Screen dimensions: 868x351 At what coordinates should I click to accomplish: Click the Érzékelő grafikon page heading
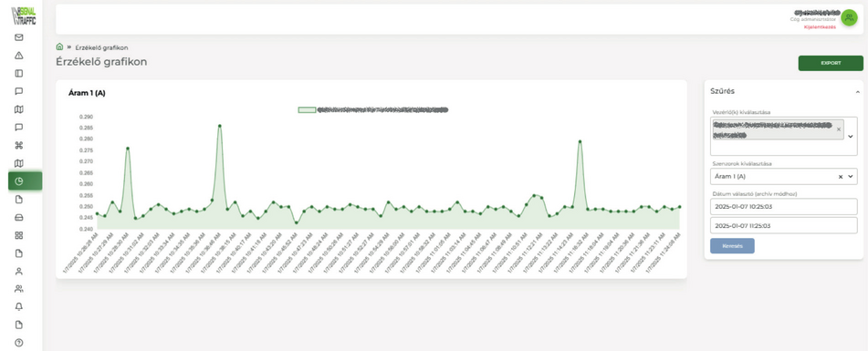(x=101, y=62)
